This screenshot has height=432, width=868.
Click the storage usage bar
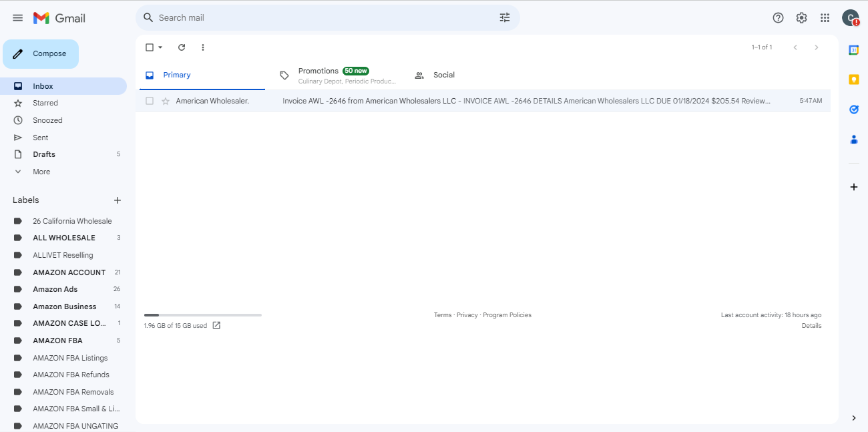[203, 314]
